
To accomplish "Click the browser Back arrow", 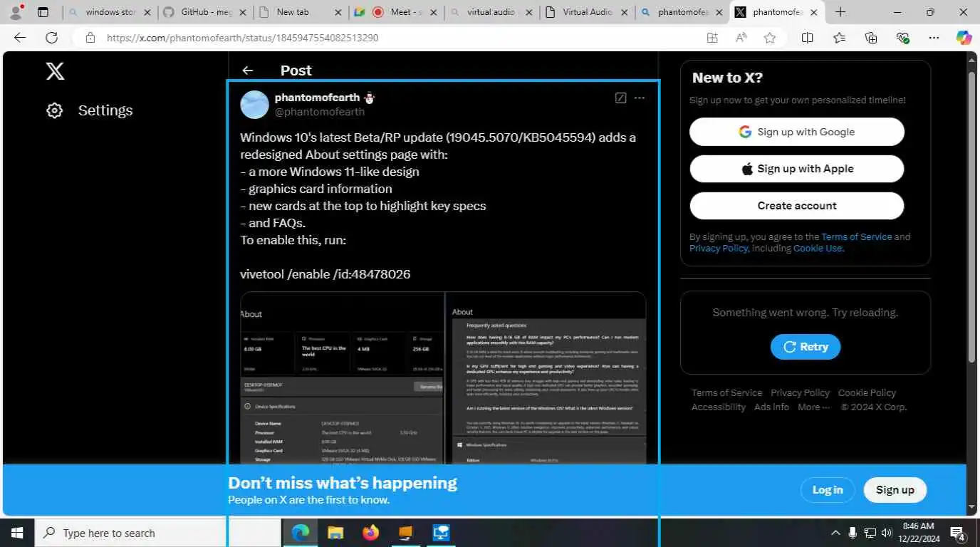I will pos(20,38).
